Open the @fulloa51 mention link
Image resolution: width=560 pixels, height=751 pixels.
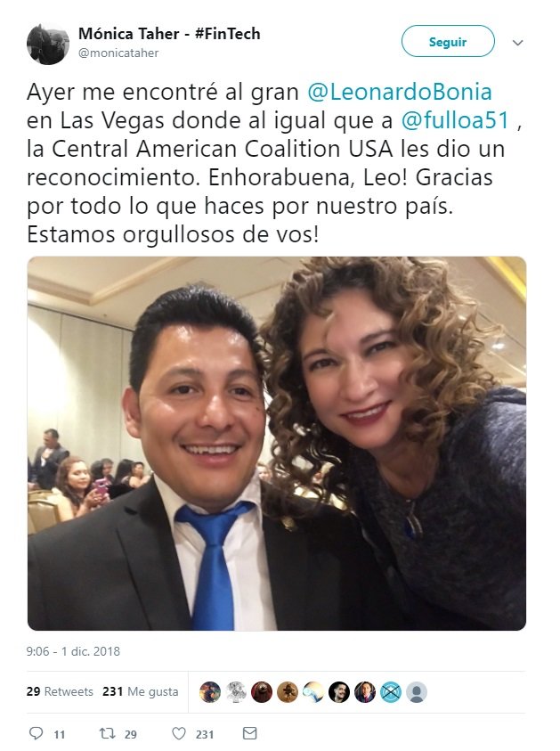coord(455,120)
